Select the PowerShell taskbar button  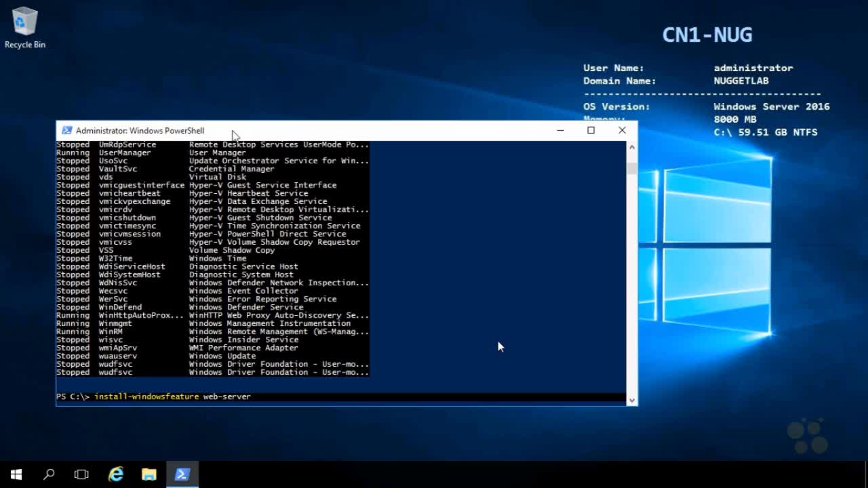(182, 474)
